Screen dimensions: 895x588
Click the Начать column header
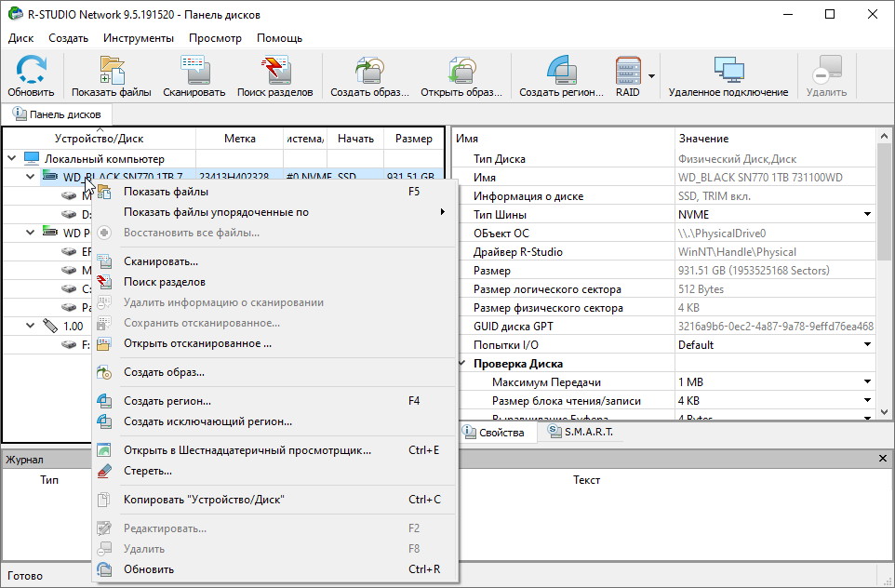tap(355, 138)
